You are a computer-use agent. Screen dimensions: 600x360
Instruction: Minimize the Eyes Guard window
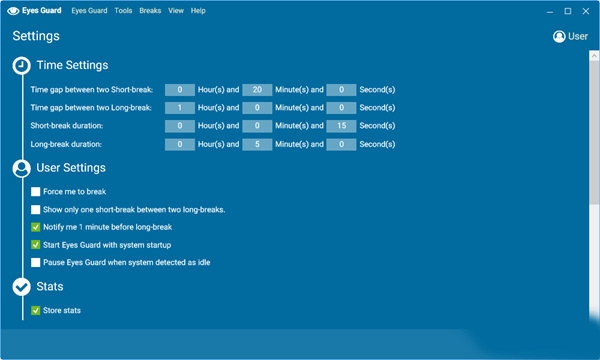(x=550, y=11)
